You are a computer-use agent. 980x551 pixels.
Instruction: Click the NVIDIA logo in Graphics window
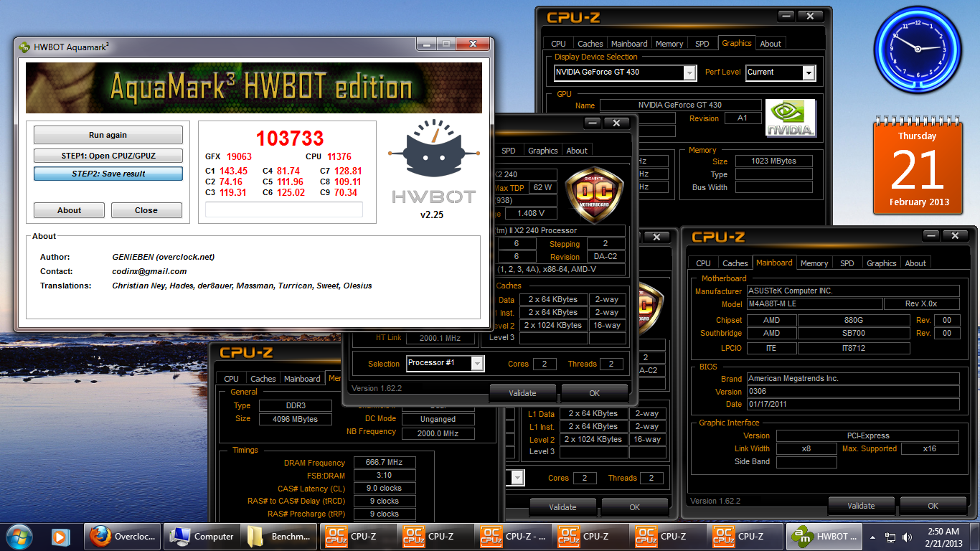tap(791, 118)
